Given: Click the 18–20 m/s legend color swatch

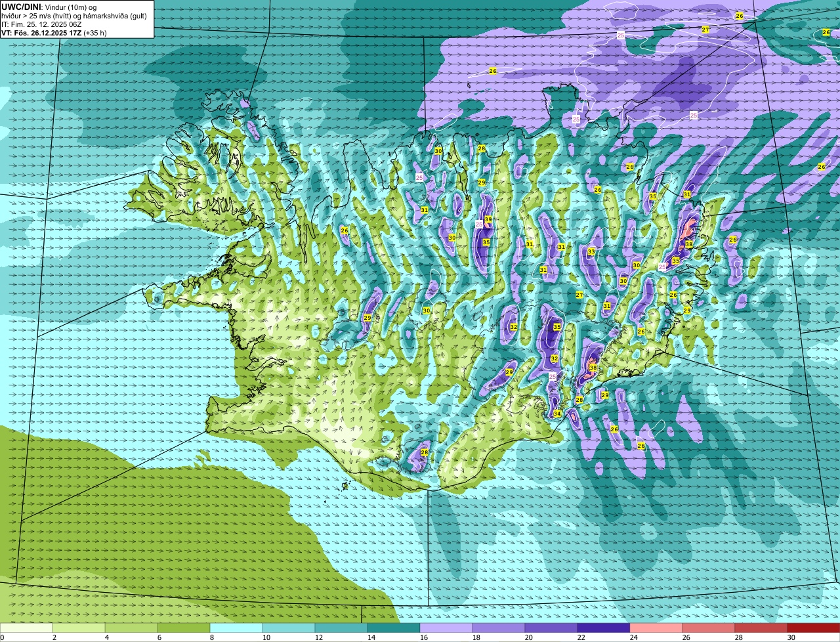Looking at the screenshot, I should point(499,628).
